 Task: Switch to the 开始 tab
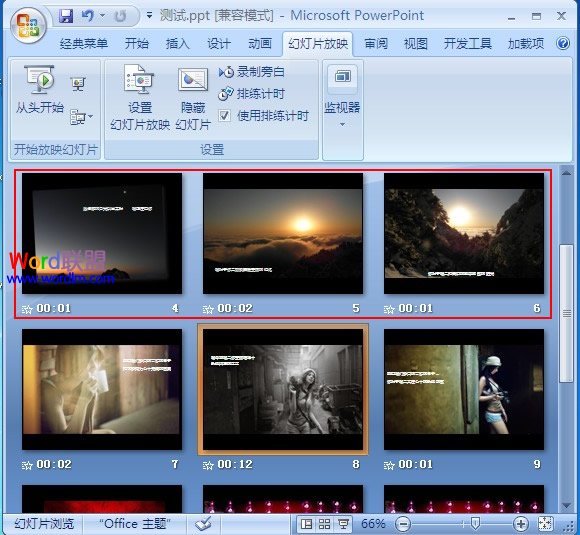tap(136, 44)
